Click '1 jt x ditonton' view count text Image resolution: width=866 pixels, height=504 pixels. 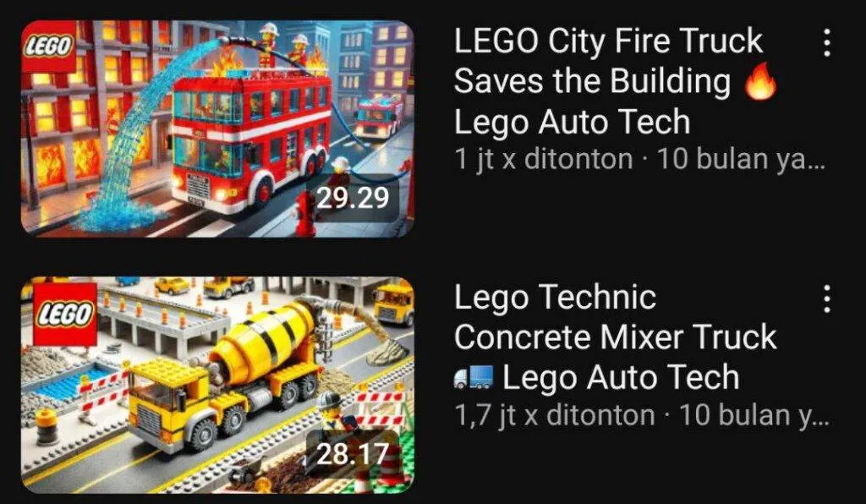543,160
